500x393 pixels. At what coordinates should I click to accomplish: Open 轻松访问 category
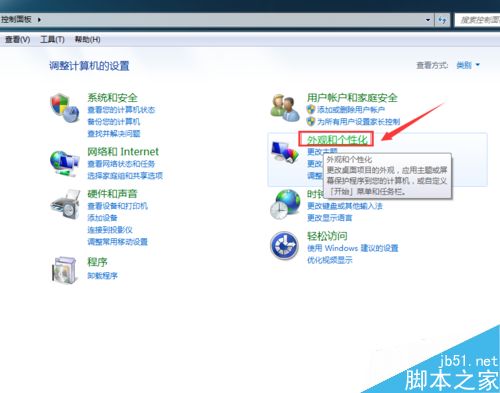pos(327,236)
